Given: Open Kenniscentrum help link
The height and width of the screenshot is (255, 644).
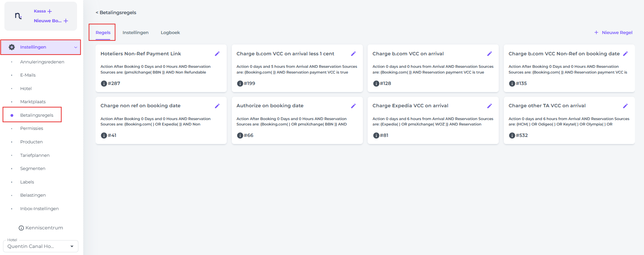Looking at the screenshot, I should pyautogui.click(x=41, y=228).
